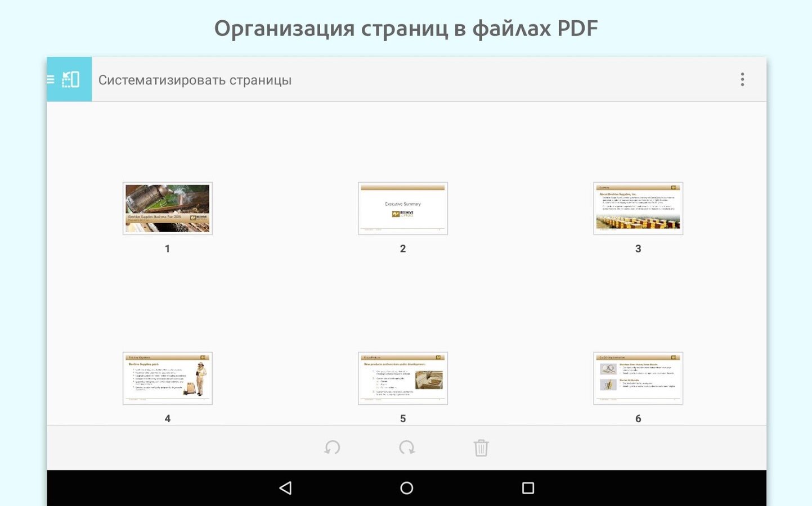This screenshot has width=812, height=506.
Task: Click page number label 2
Action: (x=403, y=249)
